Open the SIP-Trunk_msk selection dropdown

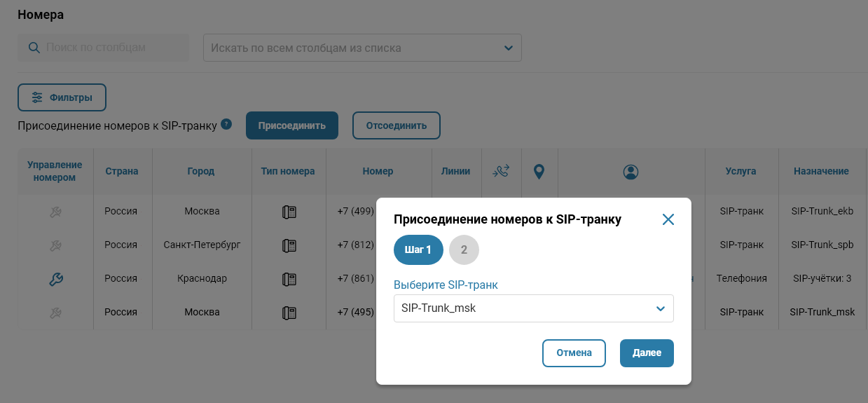click(533, 308)
